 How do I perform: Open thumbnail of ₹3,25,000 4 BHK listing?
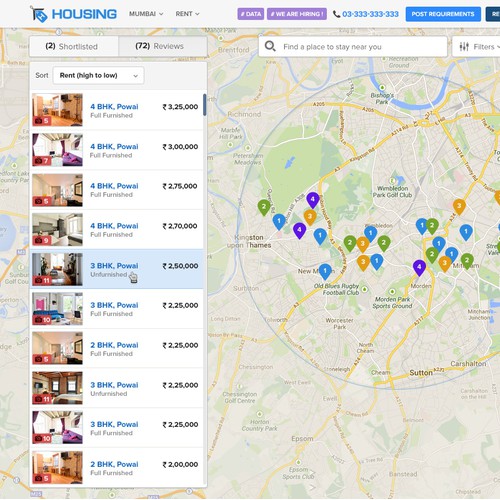coord(57,110)
